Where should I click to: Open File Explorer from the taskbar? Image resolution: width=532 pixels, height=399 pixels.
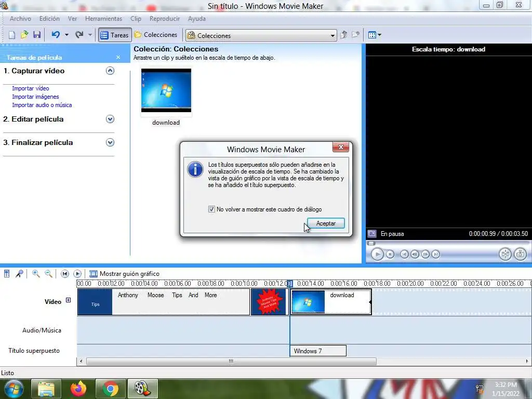46,389
